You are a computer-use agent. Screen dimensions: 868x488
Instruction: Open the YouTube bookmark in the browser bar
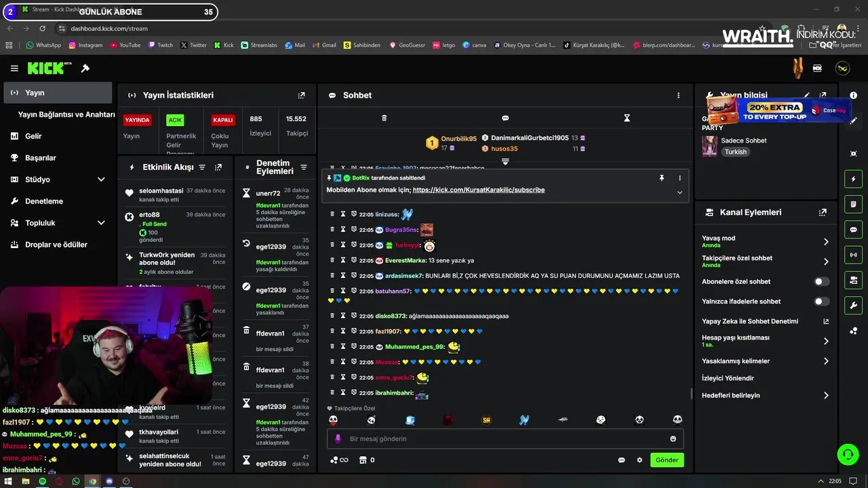tap(124, 45)
